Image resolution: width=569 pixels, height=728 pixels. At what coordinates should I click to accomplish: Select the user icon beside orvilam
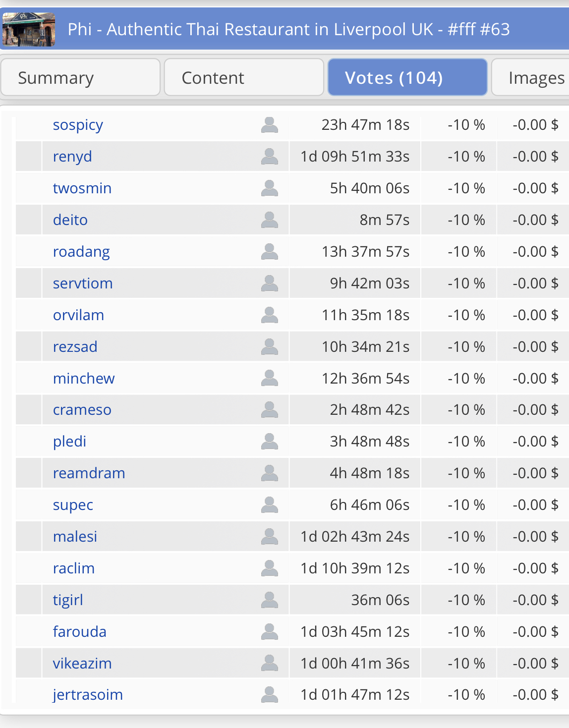coord(269,315)
